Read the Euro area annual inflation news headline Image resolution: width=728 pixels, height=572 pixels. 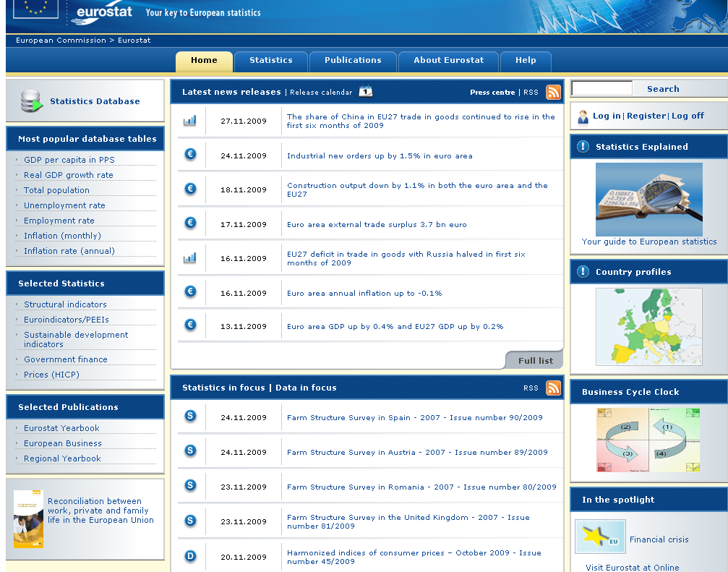point(364,293)
